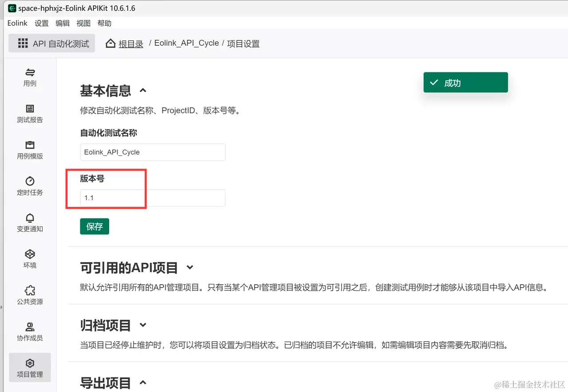
Task: Open the Eolink menu
Action: click(18, 23)
